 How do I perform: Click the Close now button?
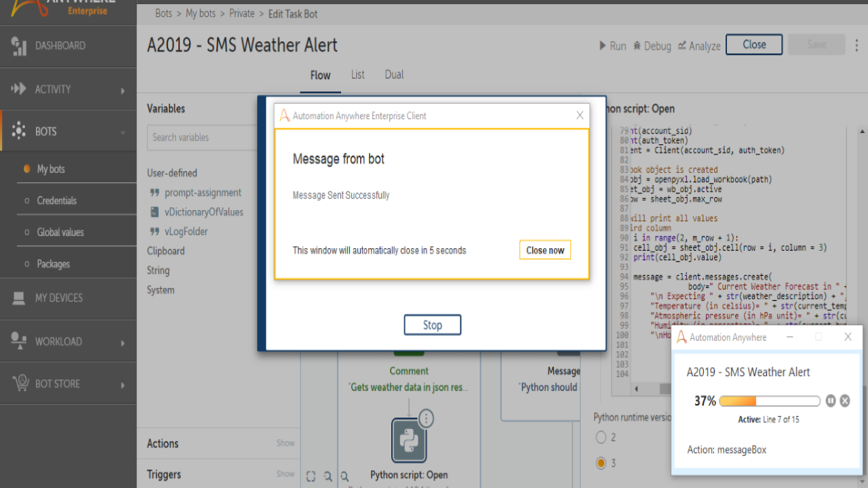pos(545,250)
